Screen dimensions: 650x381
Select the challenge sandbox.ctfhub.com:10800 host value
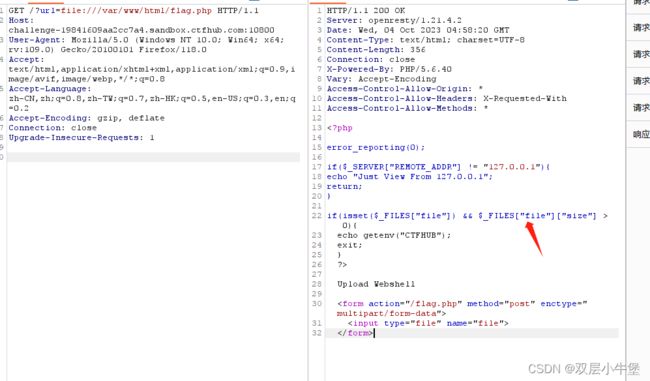(141, 30)
